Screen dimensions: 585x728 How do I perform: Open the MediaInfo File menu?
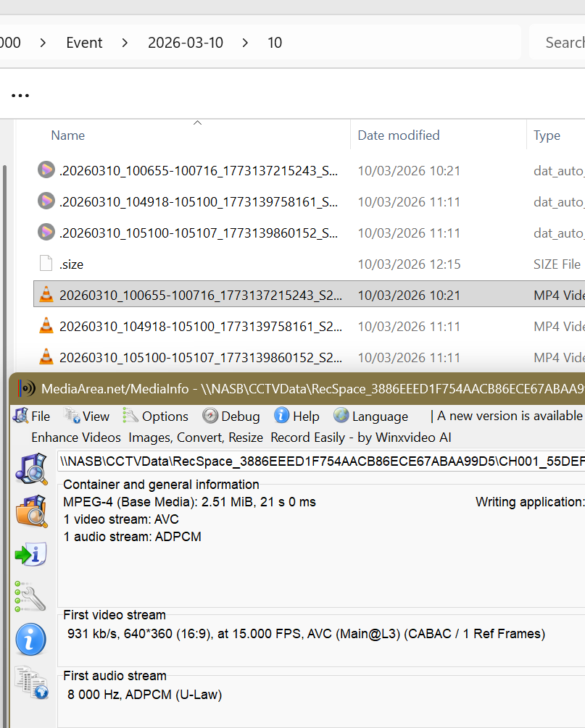tap(31, 416)
